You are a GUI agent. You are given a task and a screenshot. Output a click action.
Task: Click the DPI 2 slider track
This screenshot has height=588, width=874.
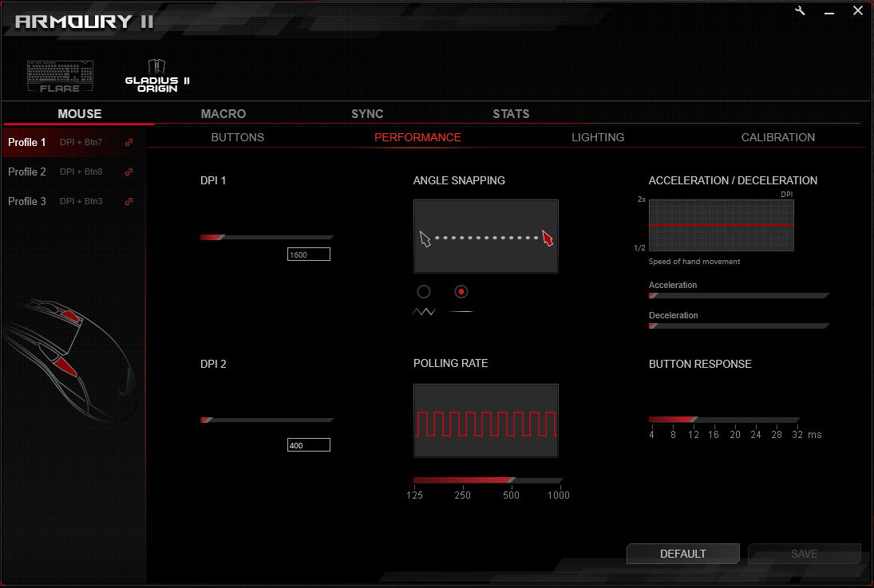coord(267,420)
